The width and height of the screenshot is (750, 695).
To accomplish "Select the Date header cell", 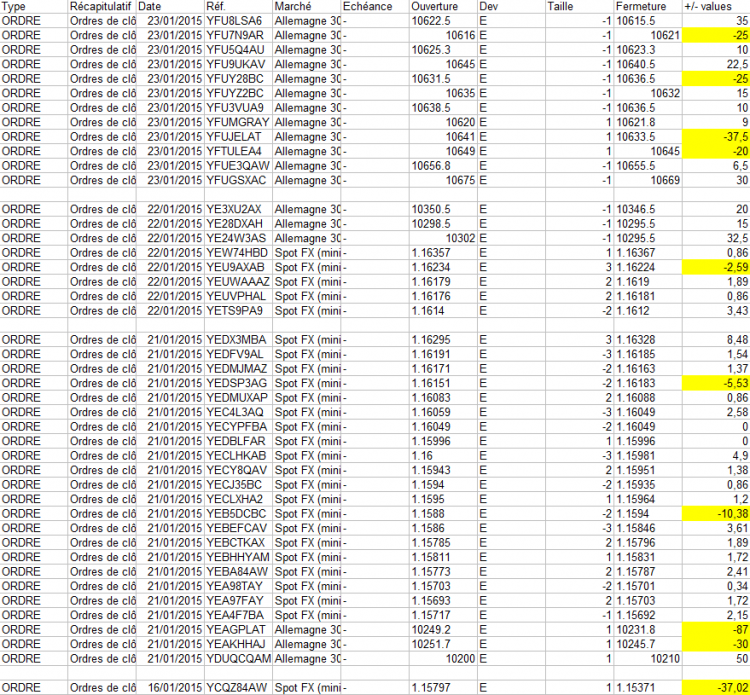I will [170, 7].
